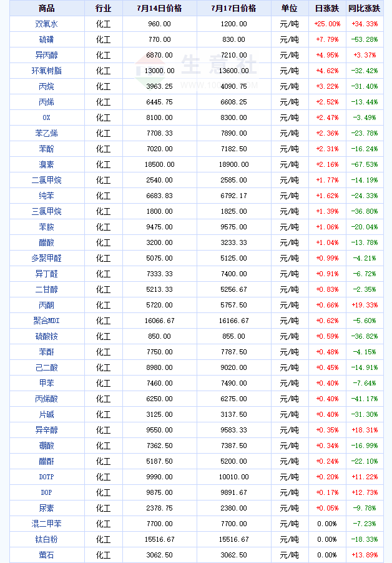
Task: Click the 7月14日价格 column header
Action: pos(159,8)
